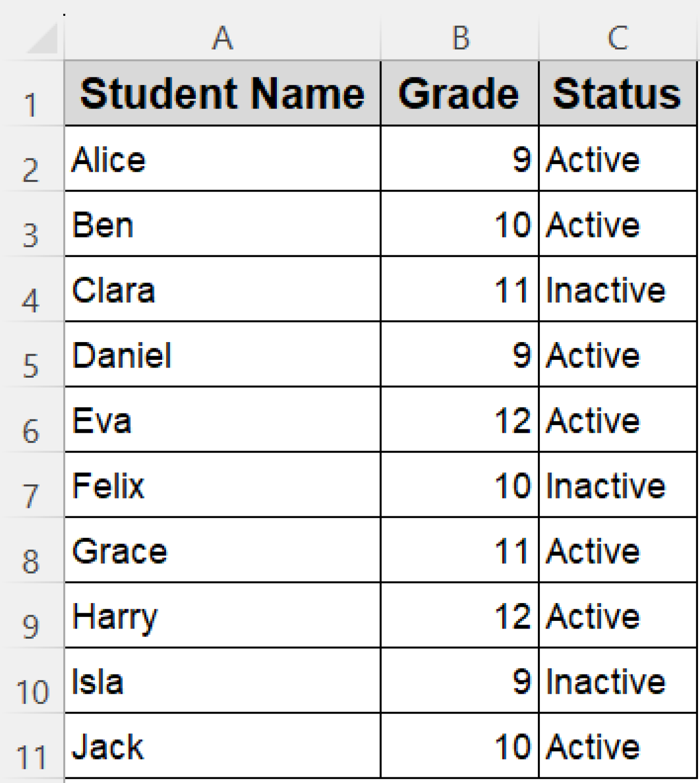Click Isla's grade cell showing 9
700x783 pixels.
[x=460, y=681]
